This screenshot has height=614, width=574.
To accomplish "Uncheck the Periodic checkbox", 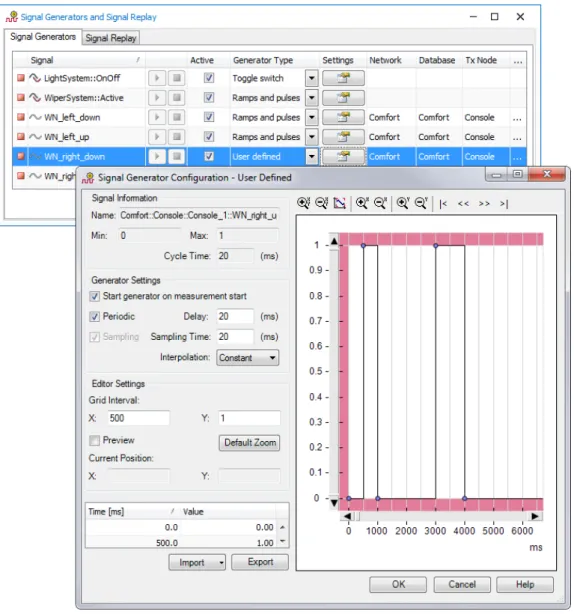I will point(94,317).
